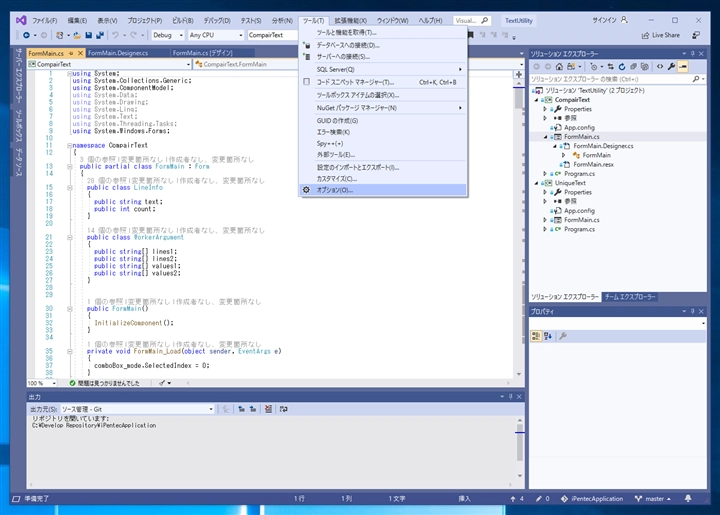This screenshot has width=720, height=515.
Task: Open NuGet パッケージ マネージャー submenu
Action: (383, 108)
